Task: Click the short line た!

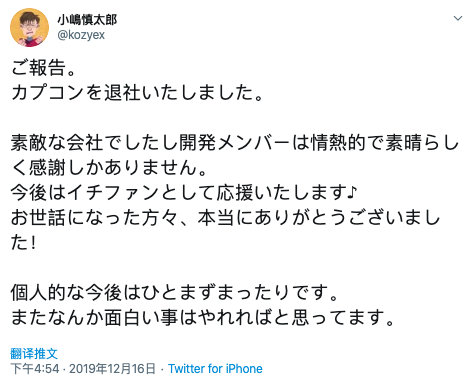Action: [23, 243]
